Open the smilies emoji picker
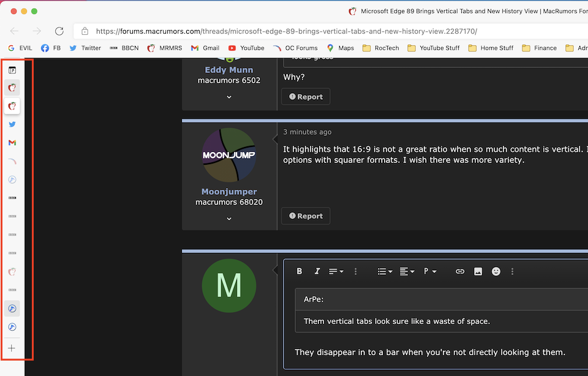The width and height of the screenshot is (588, 376). pos(496,271)
